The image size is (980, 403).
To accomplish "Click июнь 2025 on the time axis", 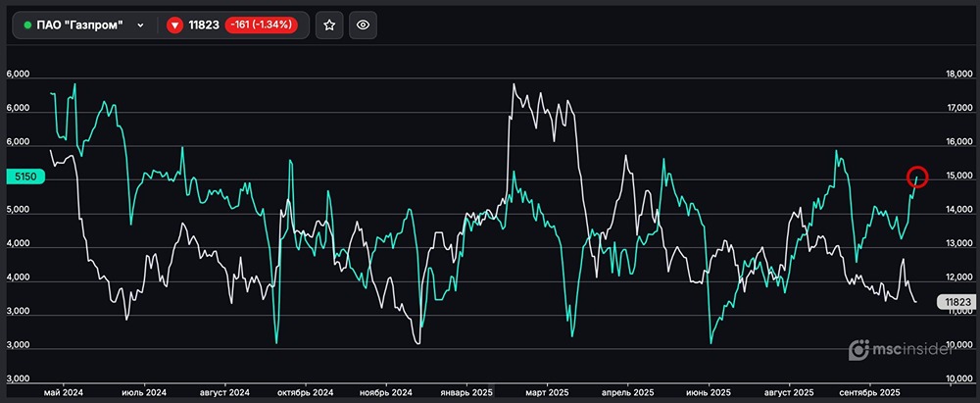I will pos(708,391).
